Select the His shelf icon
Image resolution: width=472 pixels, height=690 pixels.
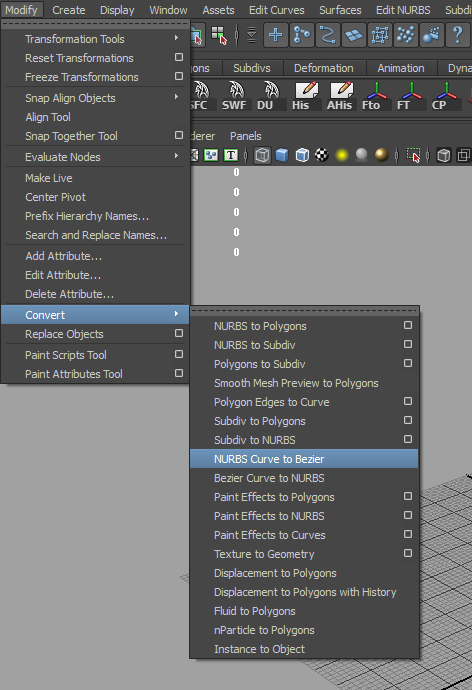(x=305, y=95)
